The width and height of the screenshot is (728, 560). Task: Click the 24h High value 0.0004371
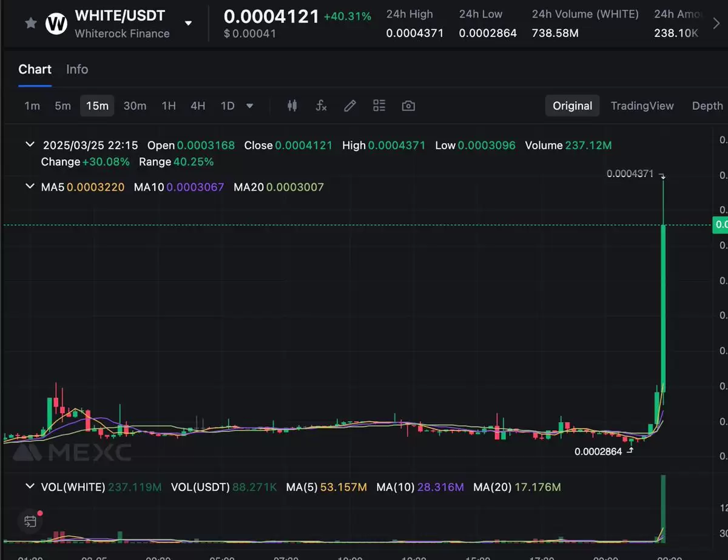pos(415,33)
